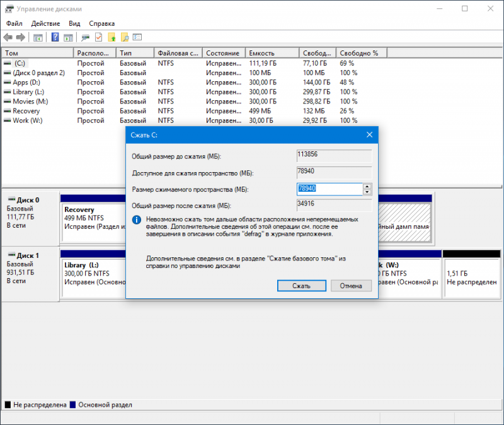This screenshot has height=425, width=504.
Task: Minimize the Управление дисками window
Action: pos(440,9)
